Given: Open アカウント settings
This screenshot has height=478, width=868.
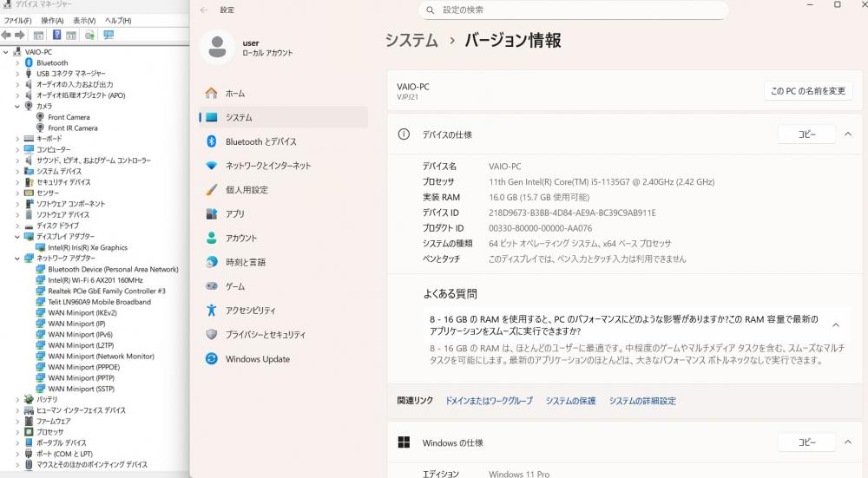Looking at the screenshot, I should [283, 238].
